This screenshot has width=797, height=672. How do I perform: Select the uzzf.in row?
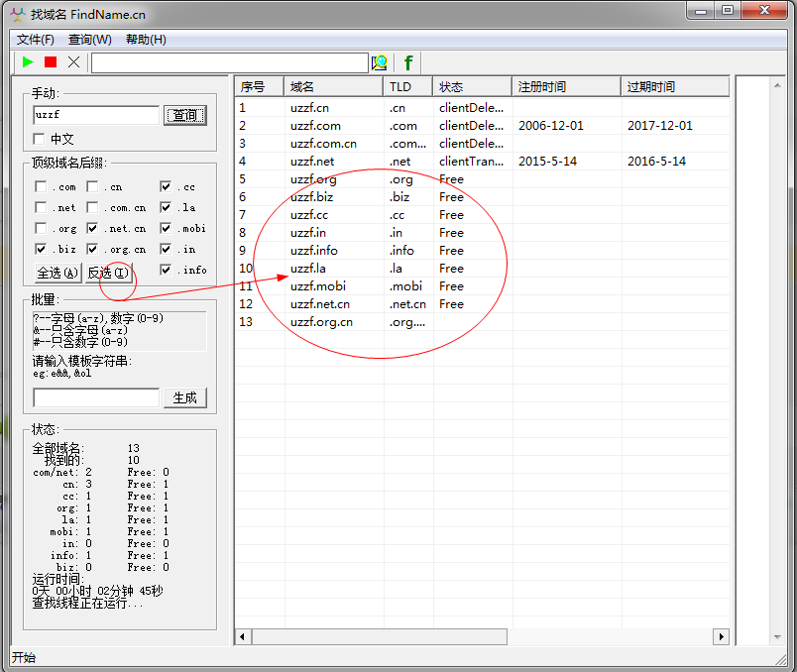[482, 233]
